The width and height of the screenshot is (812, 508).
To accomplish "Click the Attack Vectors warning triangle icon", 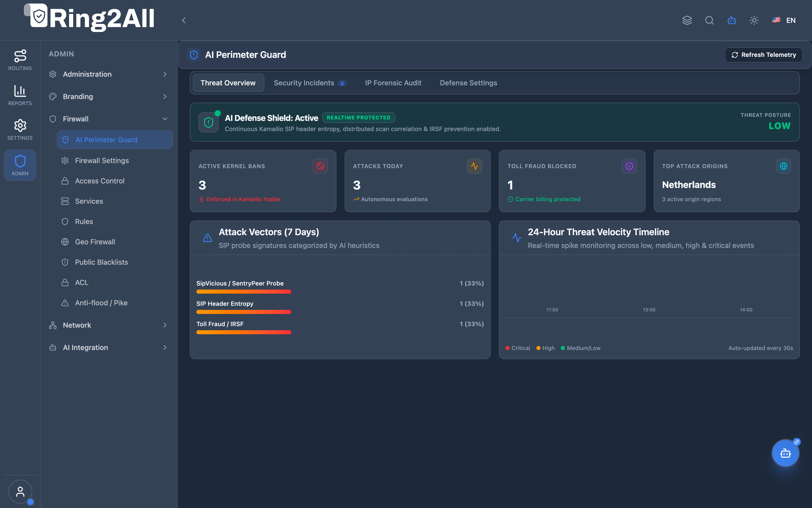I will pos(208,238).
